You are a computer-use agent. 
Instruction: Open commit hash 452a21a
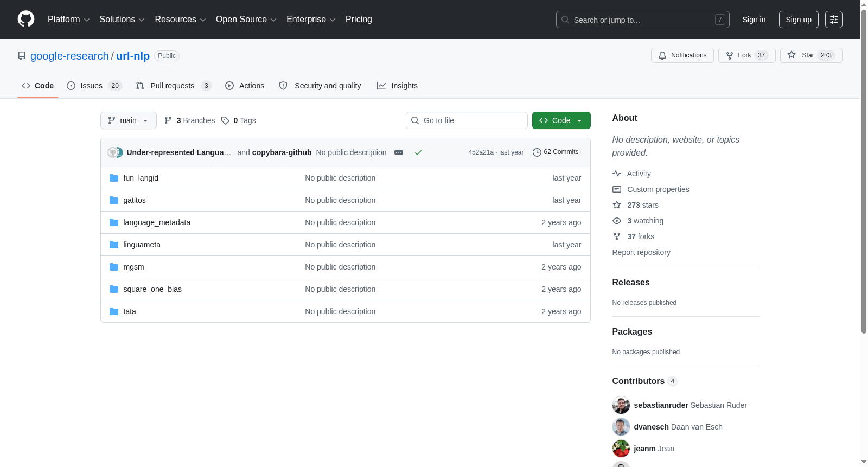click(x=481, y=152)
